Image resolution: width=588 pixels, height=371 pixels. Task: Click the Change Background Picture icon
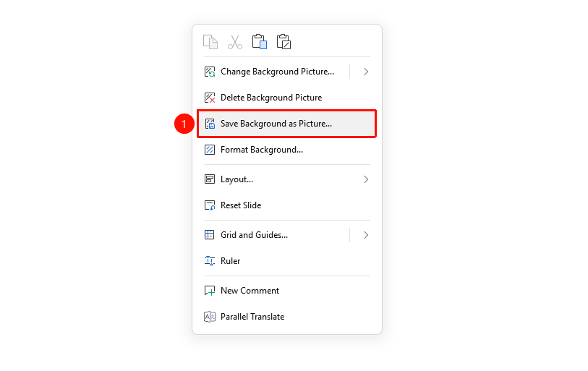(210, 72)
